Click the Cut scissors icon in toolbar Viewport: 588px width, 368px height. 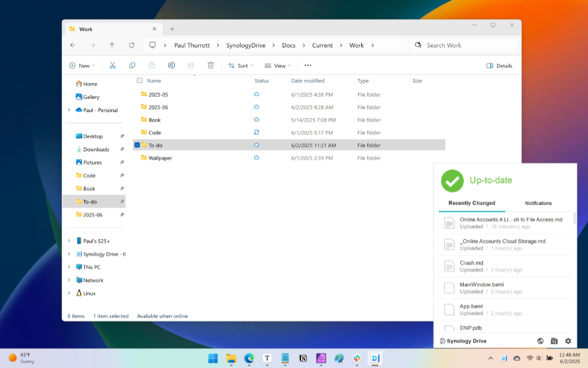[x=113, y=66]
